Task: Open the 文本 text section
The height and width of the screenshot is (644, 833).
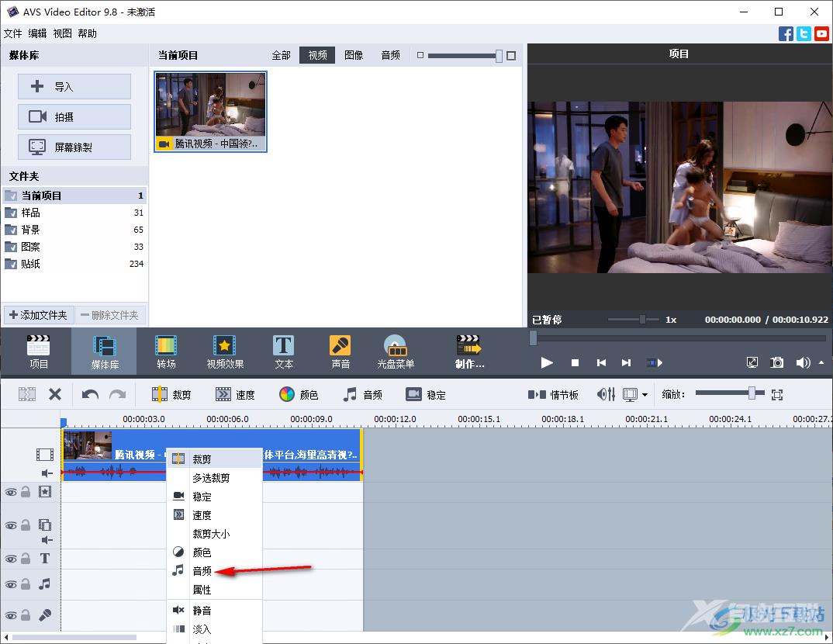Action: [284, 351]
